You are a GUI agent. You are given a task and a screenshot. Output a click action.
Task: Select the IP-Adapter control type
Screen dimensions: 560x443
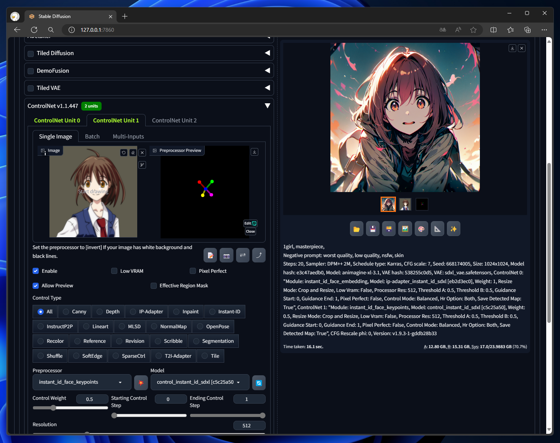tap(146, 312)
